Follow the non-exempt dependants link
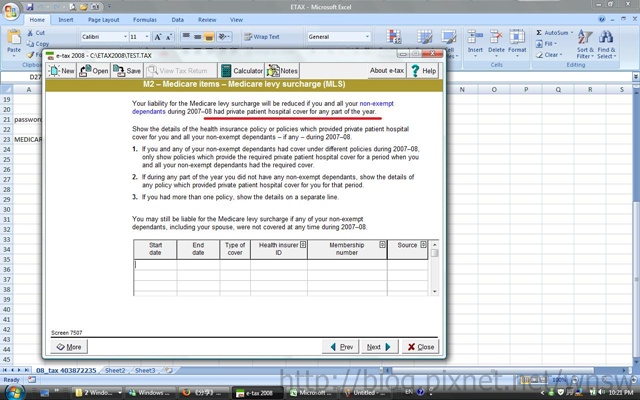This screenshot has height=400, width=640. point(263,107)
